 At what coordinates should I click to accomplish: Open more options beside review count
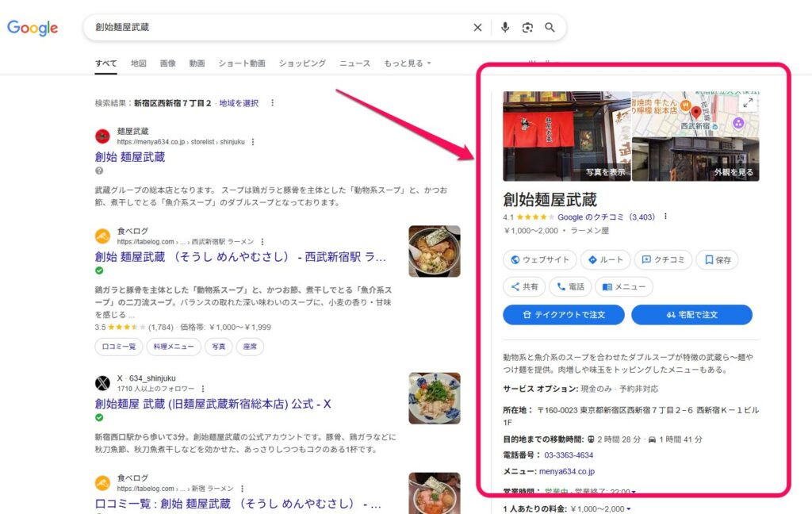(x=665, y=217)
